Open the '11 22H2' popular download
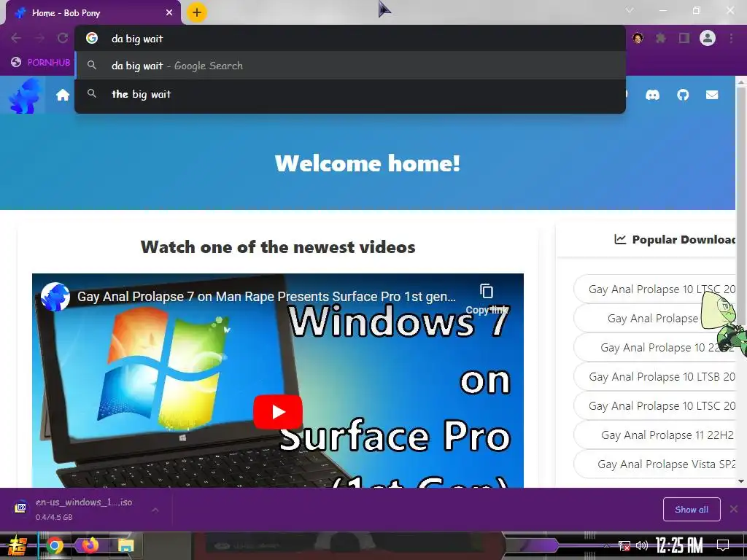This screenshot has height=560, width=747. point(655,435)
